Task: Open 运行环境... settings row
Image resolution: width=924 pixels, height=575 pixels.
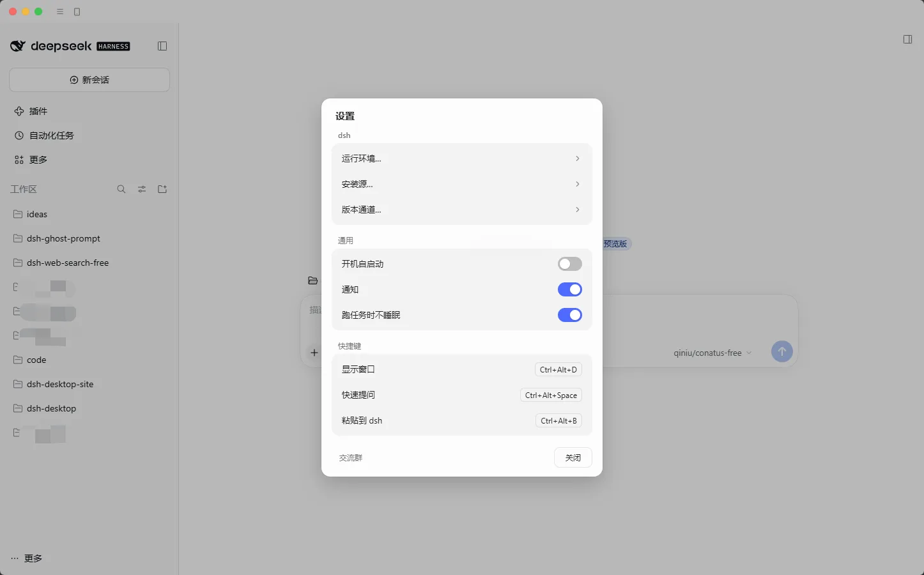Action: pos(462,158)
